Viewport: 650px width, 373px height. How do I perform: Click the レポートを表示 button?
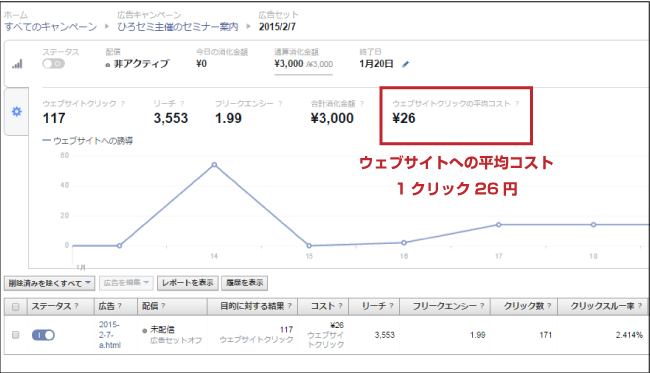pyautogui.click(x=188, y=283)
